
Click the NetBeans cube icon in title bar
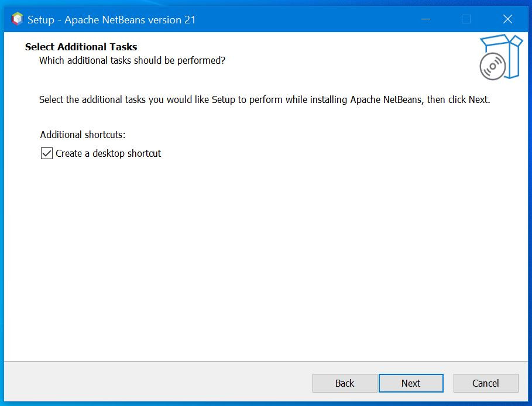[x=18, y=19]
